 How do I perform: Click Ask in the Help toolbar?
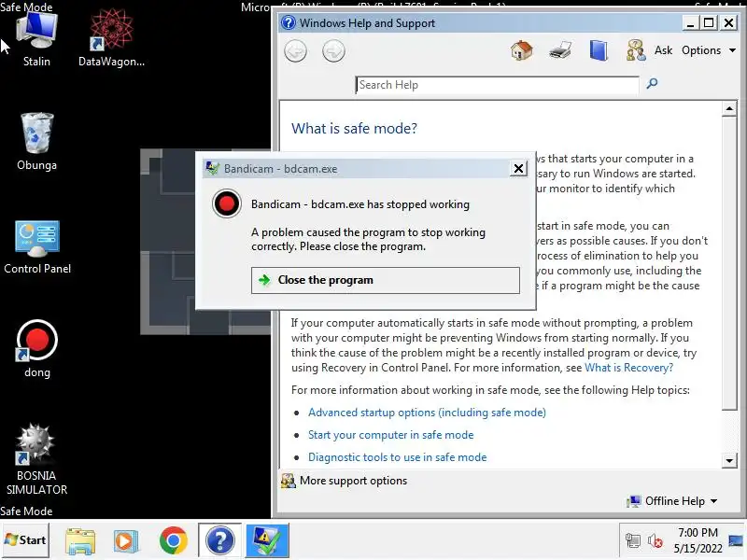click(663, 50)
